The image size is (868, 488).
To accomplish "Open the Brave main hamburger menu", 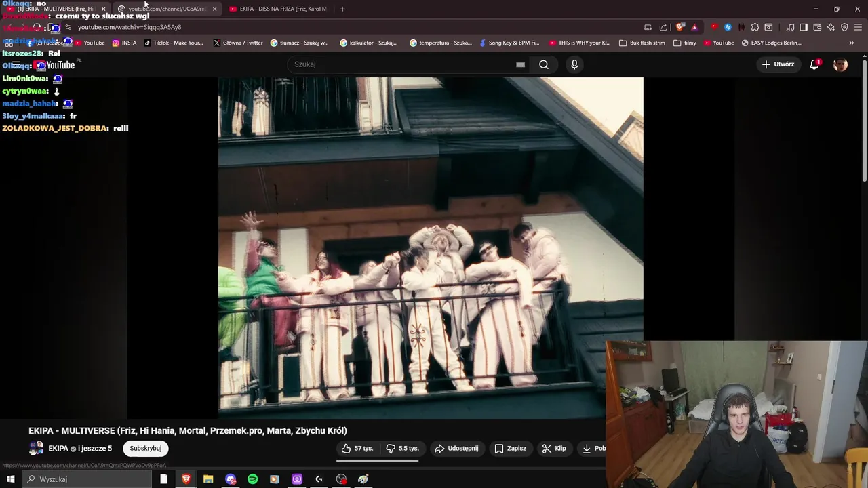I will [x=858, y=27].
